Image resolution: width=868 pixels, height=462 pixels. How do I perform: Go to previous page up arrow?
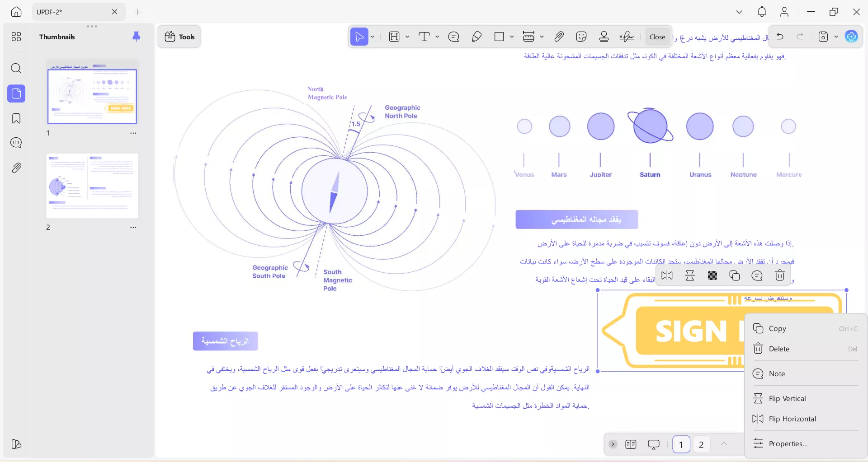724,444
